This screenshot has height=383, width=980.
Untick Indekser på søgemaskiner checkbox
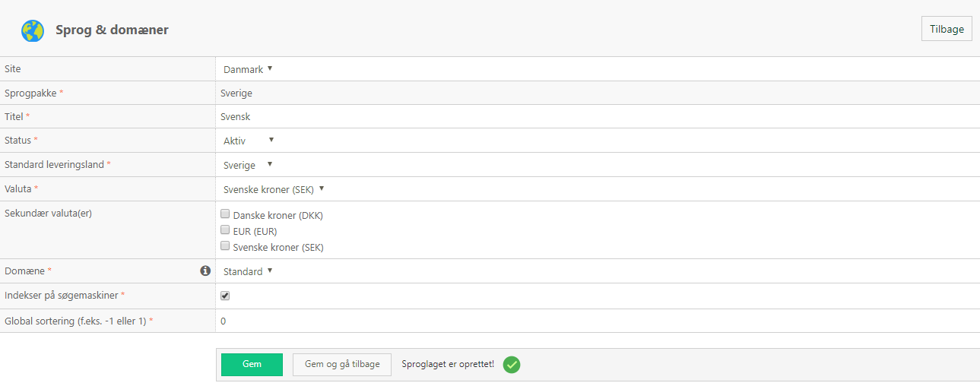pos(225,296)
